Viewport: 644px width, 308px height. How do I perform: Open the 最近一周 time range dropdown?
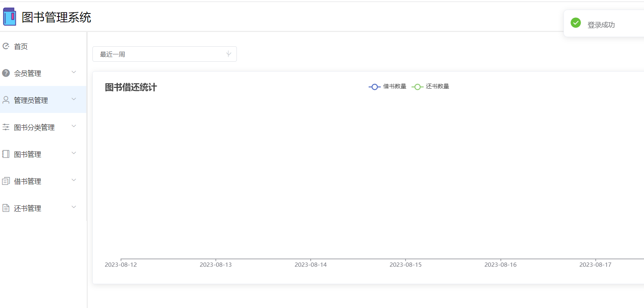164,54
